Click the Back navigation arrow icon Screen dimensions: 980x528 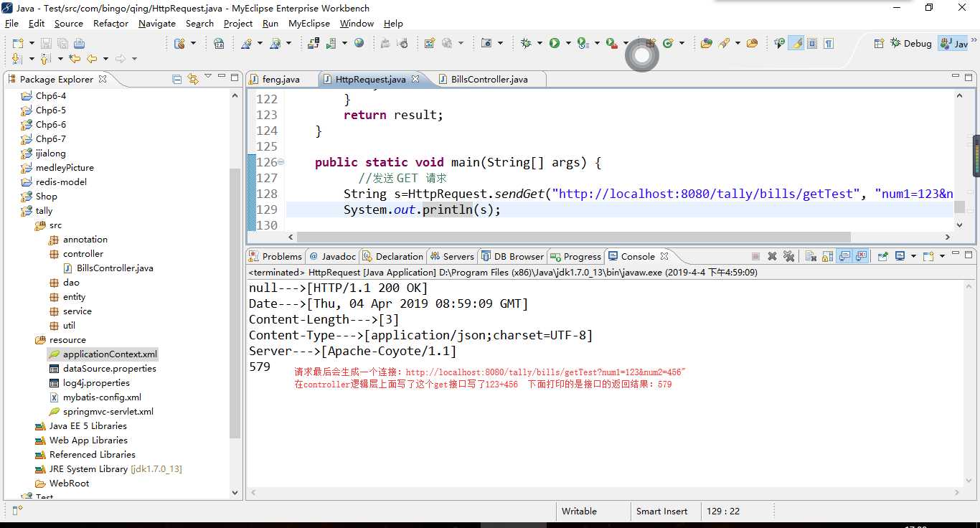[92, 59]
